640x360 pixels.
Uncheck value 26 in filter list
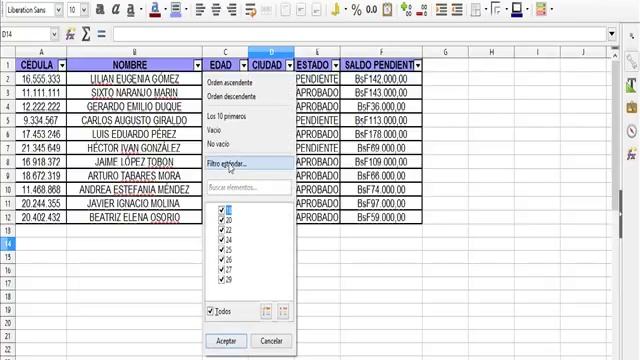tap(222, 260)
